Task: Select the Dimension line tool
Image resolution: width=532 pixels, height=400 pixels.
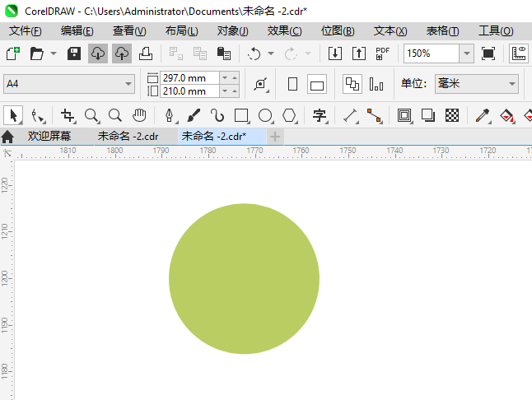Action: click(x=351, y=115)
